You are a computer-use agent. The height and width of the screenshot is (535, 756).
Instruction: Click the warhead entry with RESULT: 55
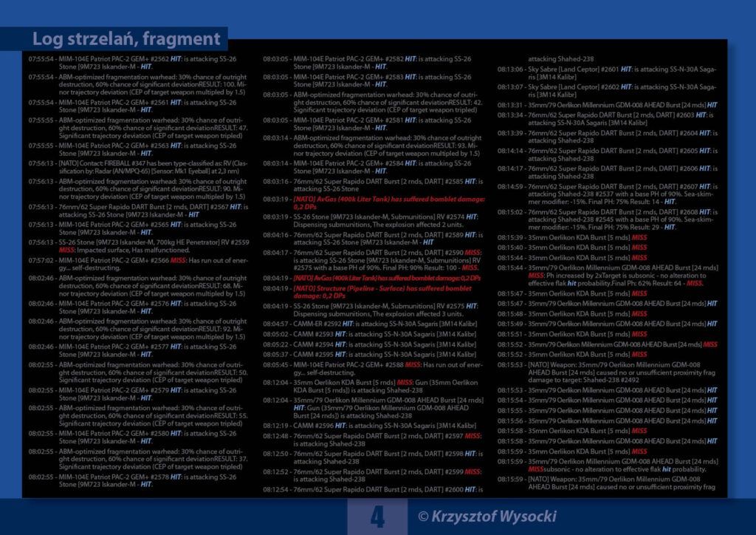pyautogui.click(x=139, y=415)
